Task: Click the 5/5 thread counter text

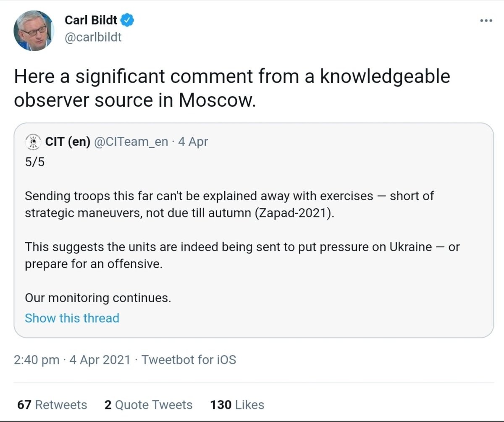Action: tap(34, 162)
